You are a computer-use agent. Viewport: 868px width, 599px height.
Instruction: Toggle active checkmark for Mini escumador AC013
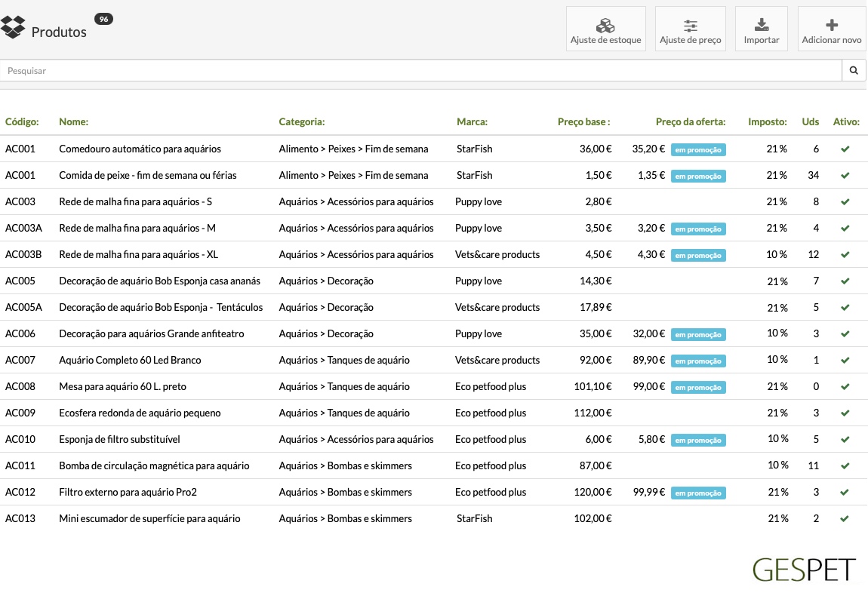coord(844,519)
